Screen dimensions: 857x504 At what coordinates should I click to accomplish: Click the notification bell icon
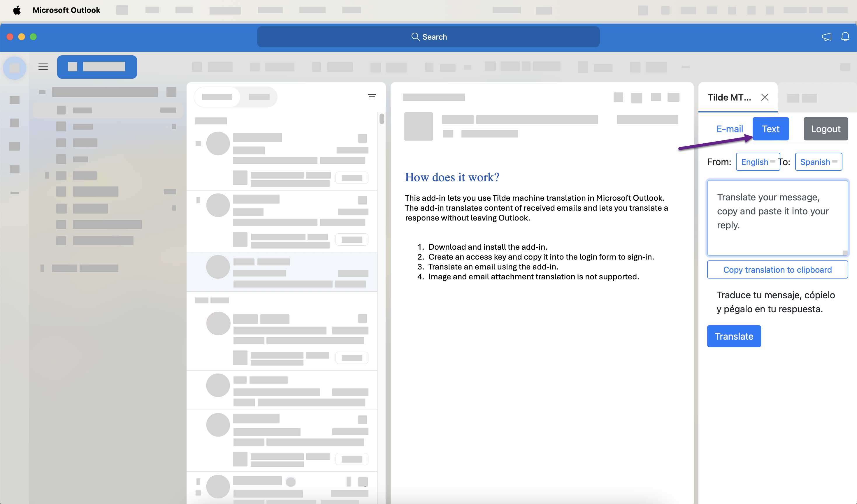(x=845, y=37)
